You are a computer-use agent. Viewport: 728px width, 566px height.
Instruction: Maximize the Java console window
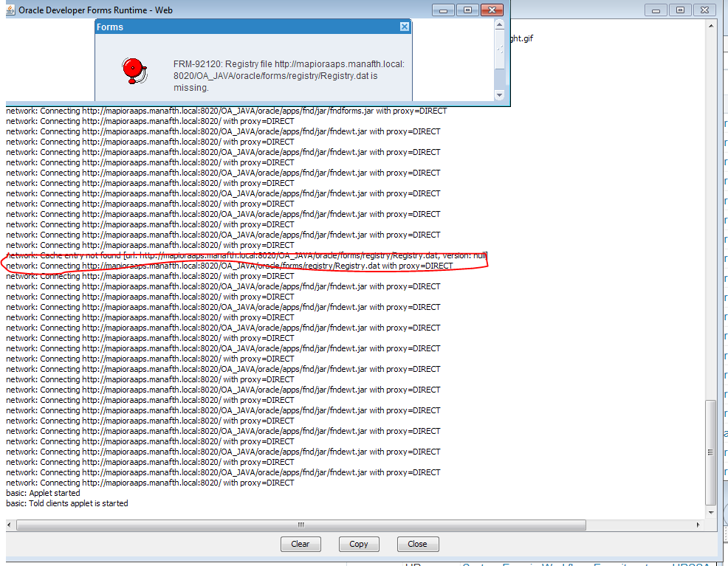pyautogui.click(x=680, y=10)
